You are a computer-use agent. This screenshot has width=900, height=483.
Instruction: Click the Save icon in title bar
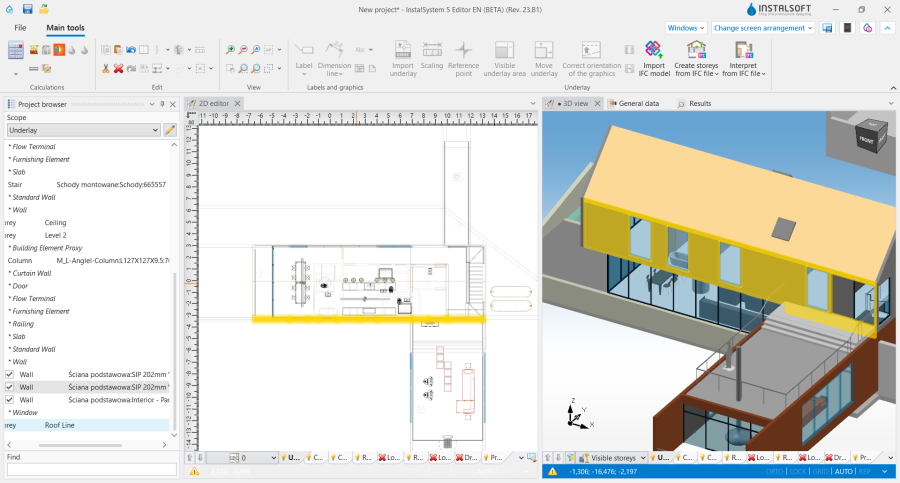coord(27,9)
